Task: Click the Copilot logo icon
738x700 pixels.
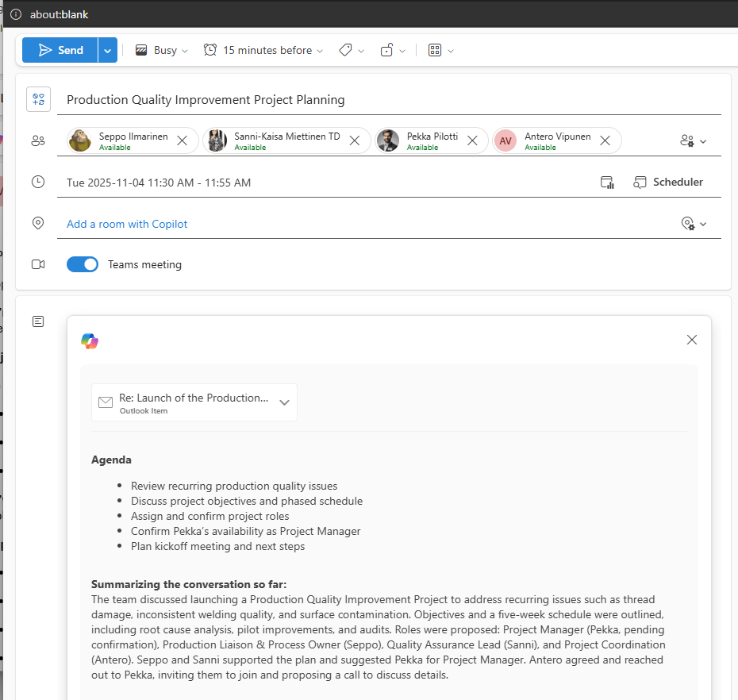Action: (90, 341)
